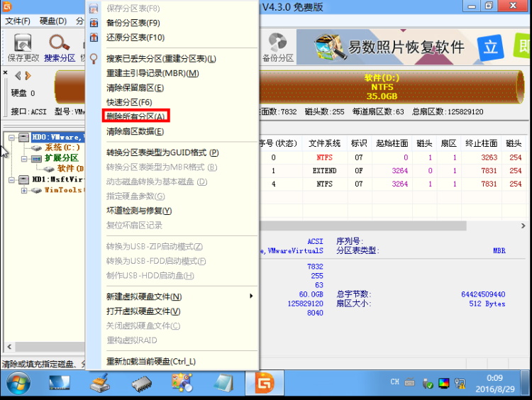
Task: Select the EXTEND partition row
Action: [392, 171]
